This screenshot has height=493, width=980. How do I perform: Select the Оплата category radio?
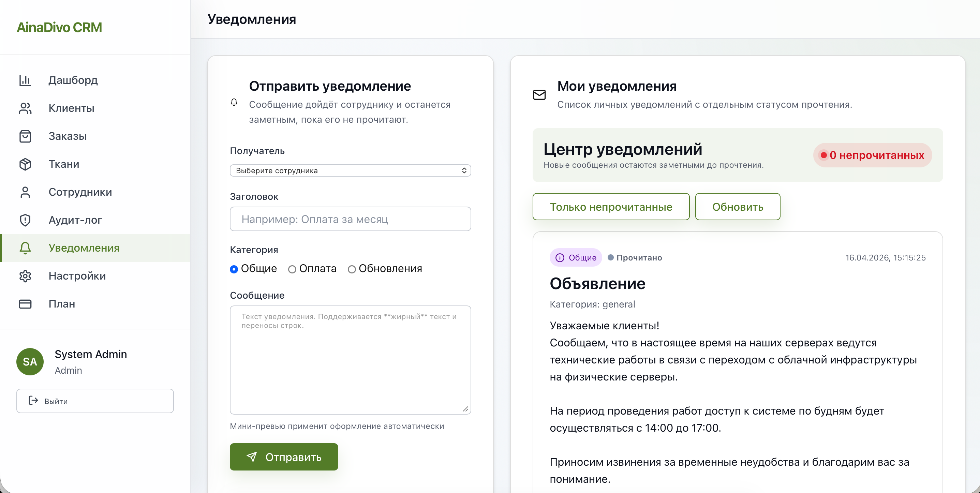coord(292,269)
